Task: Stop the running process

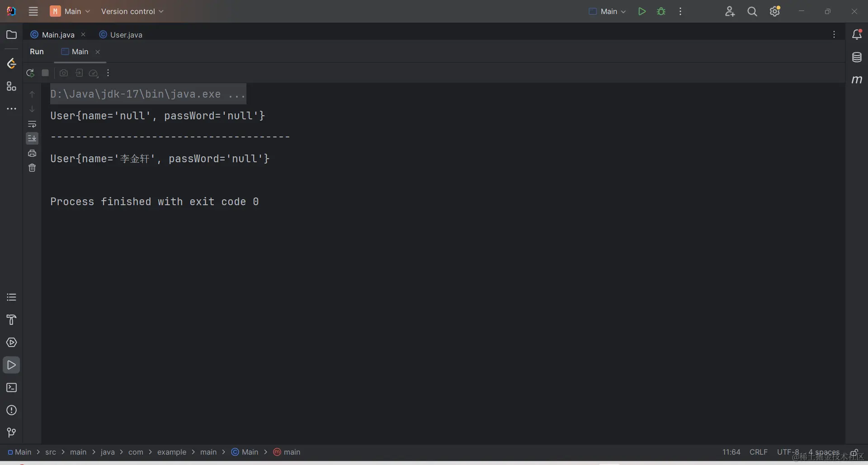Action: pos(45,73)
